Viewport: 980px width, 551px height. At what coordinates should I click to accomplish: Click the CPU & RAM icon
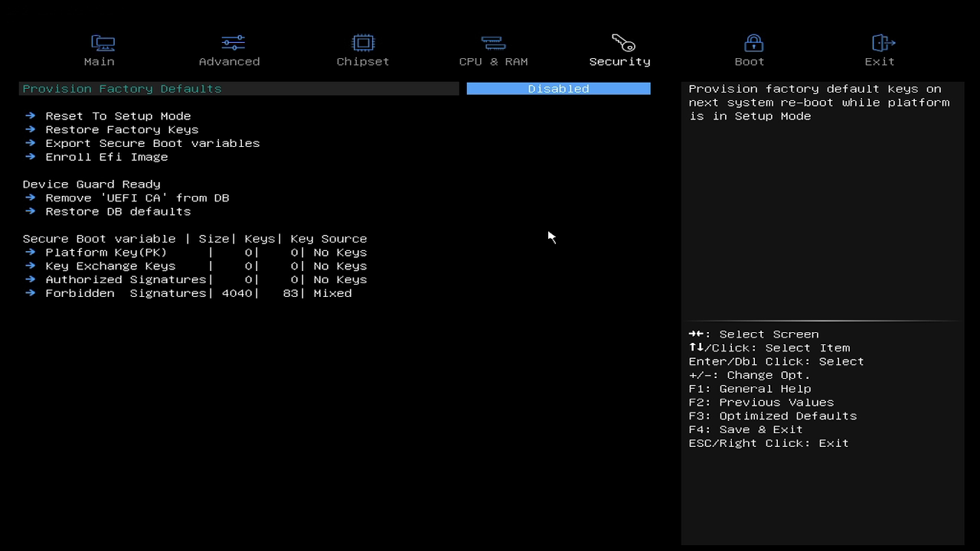[x=492, y=43]
